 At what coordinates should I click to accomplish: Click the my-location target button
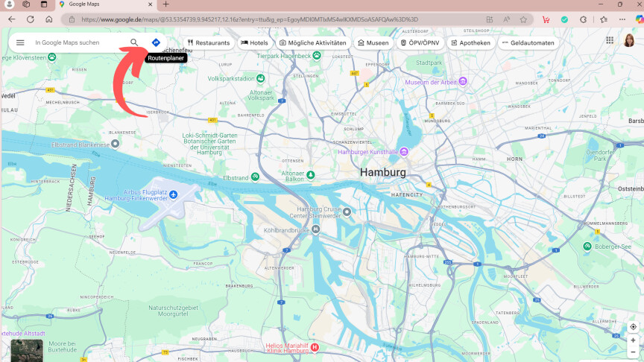coord(633,327)
